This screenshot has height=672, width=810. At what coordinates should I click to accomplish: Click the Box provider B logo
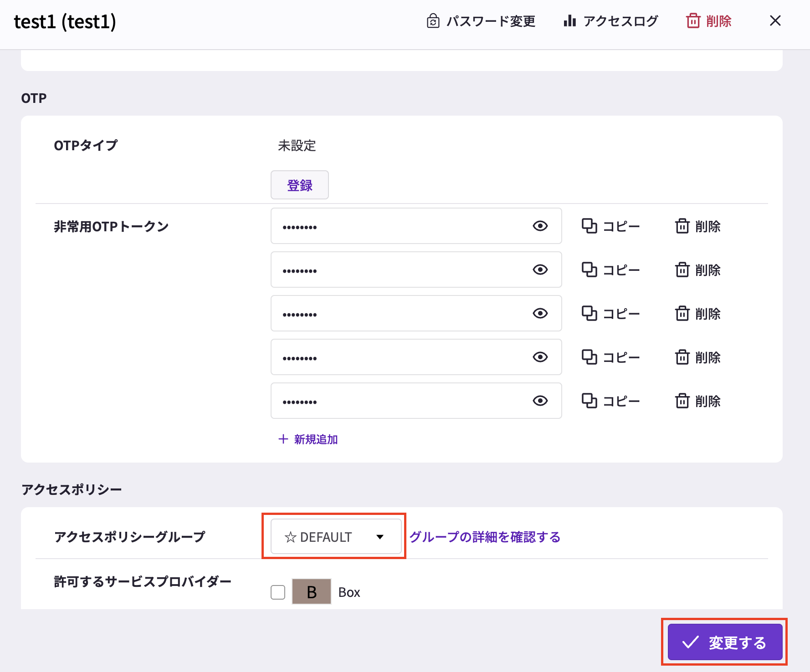coord(312,592)
